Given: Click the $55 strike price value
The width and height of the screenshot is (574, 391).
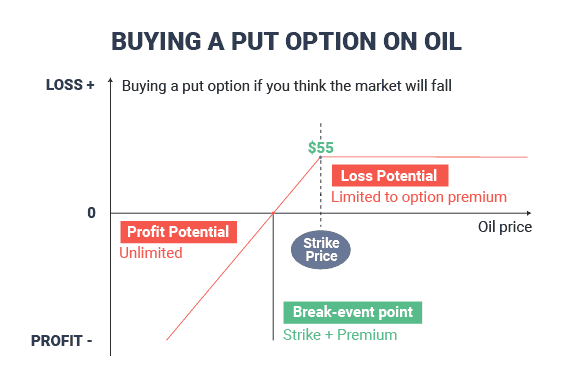Looking at the screenshot, I should click(321, 148).
